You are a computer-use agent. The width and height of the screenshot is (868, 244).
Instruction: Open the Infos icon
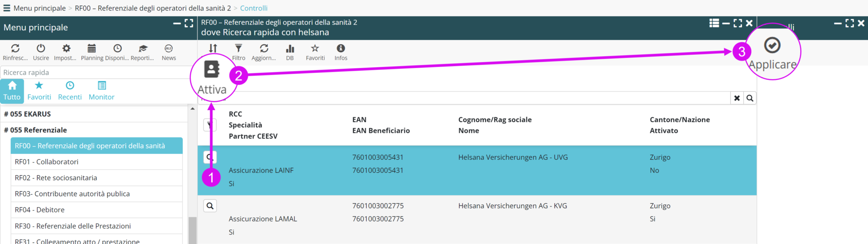pyautogui.click(x=341, y=49)
